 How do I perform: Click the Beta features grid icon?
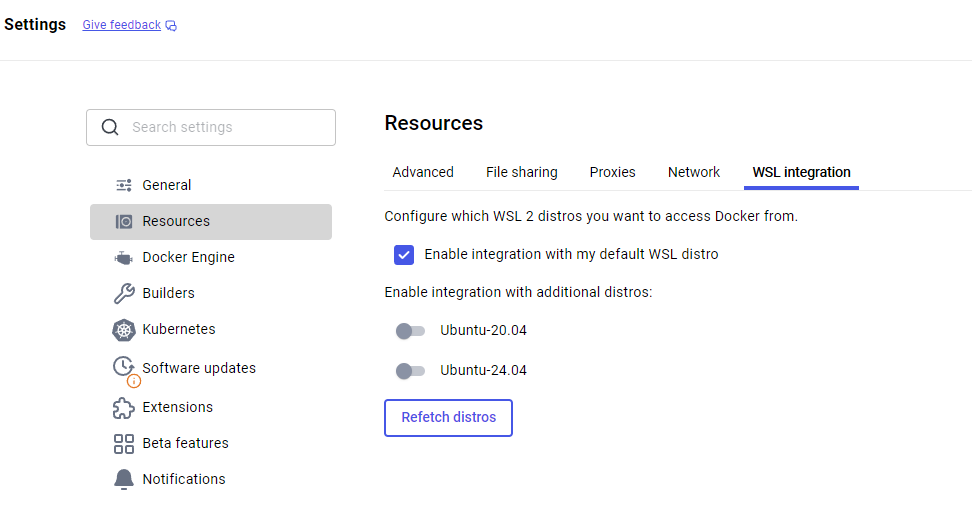pos(124,444)
